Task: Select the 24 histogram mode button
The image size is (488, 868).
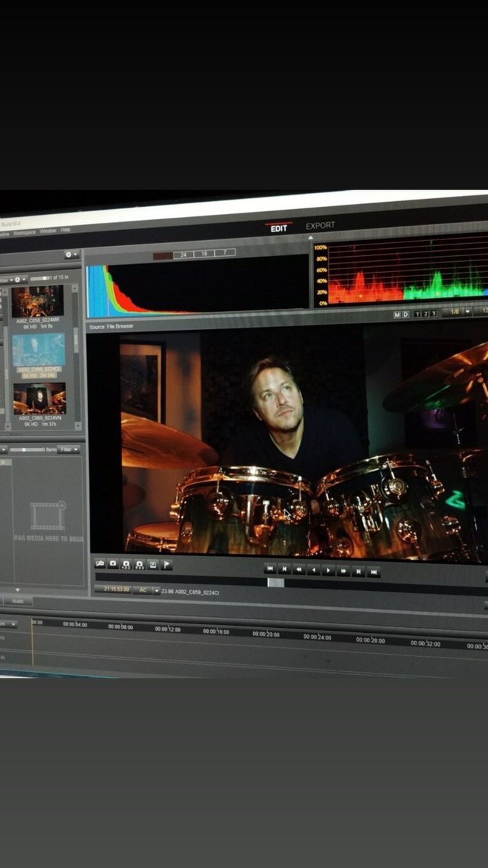Action: tap(184, 255)
